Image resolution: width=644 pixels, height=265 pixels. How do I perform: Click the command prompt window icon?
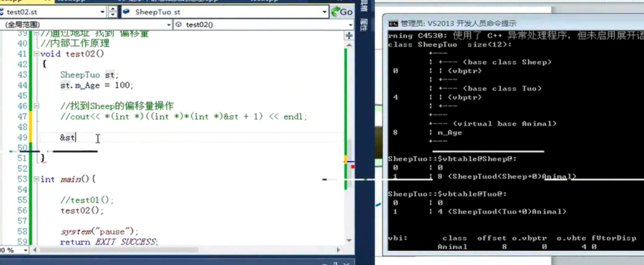click(x=393, y=23)
